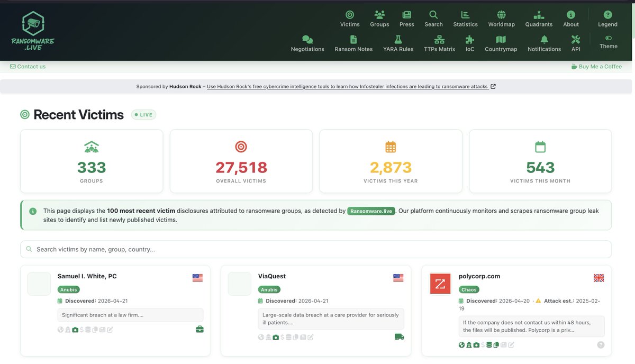Click the ViaQuest description text box

click(331, 319)
